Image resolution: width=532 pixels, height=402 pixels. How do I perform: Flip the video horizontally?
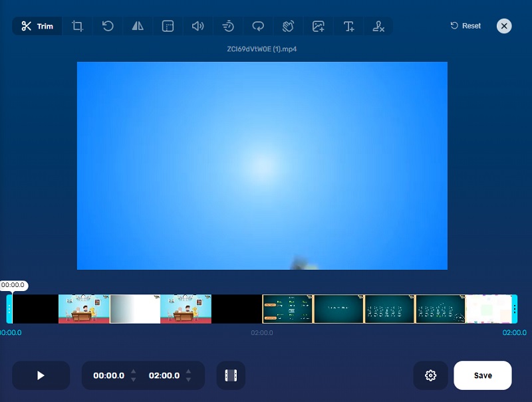pos(138,26)
